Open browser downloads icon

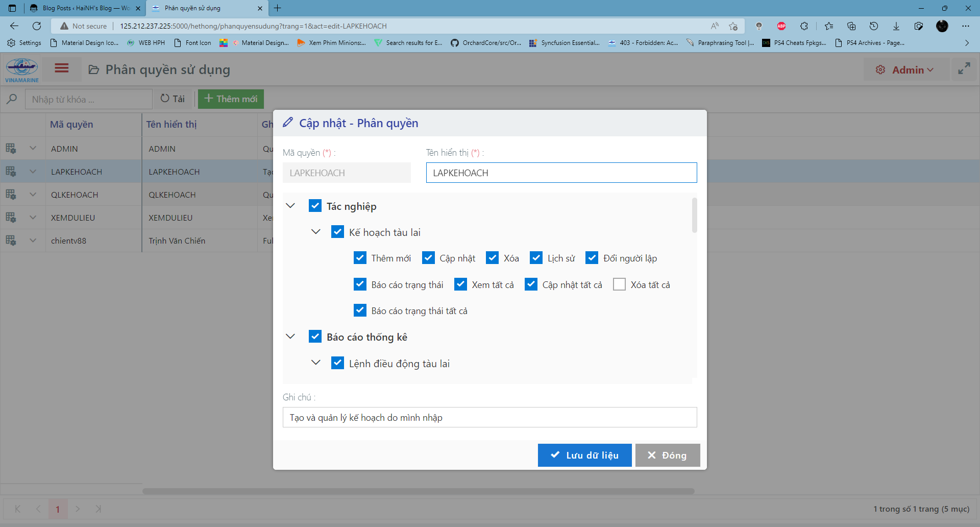coord(896,26)
